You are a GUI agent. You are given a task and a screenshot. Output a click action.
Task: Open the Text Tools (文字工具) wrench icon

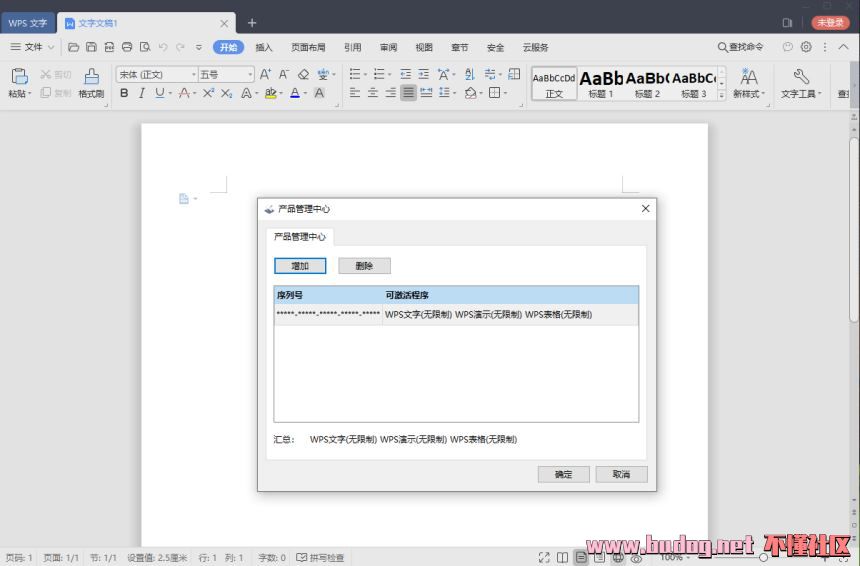800,77
